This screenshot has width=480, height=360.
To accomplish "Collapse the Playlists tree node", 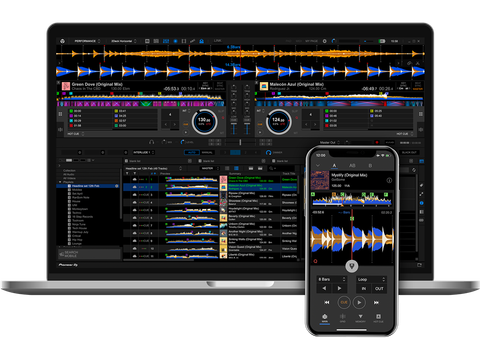I will coord(60,182).
